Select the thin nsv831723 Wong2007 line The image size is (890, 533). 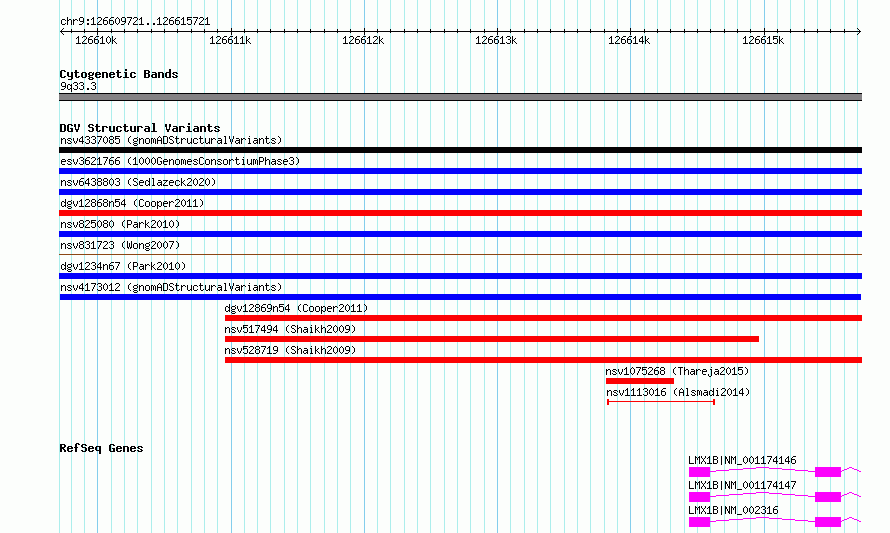click(460, 255)
